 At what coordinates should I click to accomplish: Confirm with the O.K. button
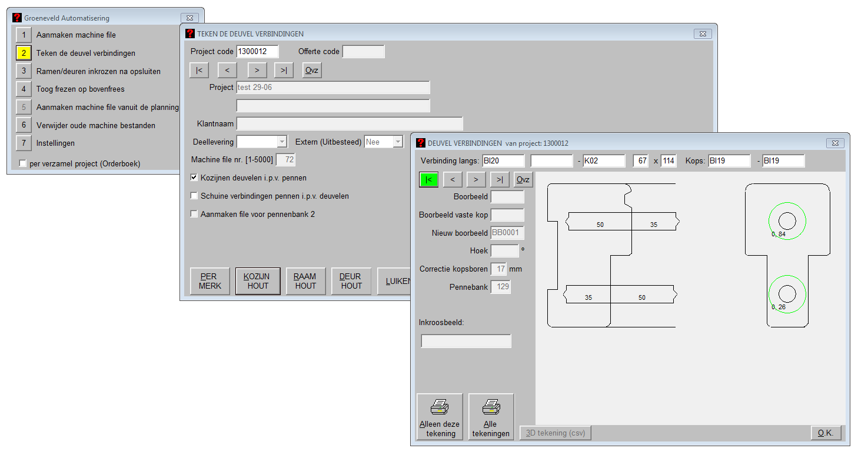click(x=826, y=433)
